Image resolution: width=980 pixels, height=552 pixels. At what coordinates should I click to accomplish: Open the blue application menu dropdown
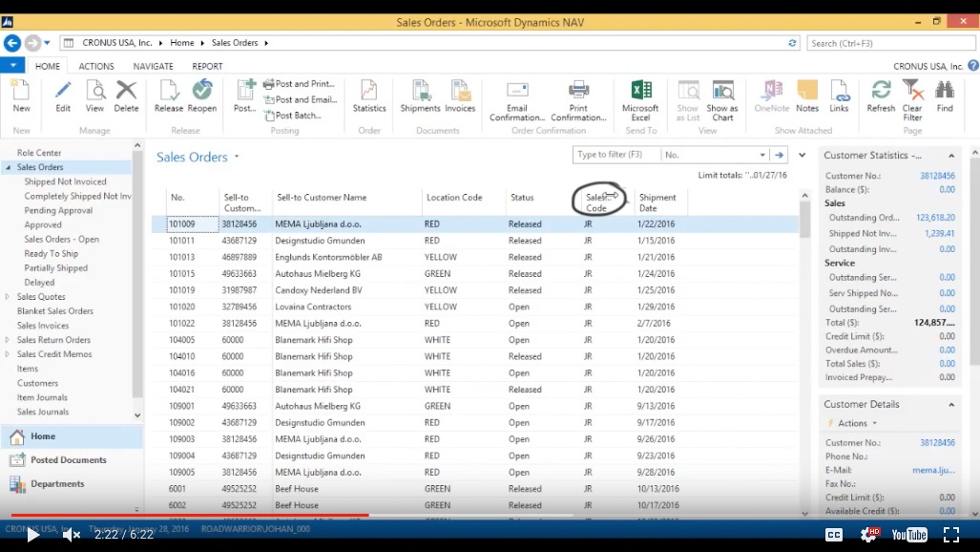click(12, 65)
